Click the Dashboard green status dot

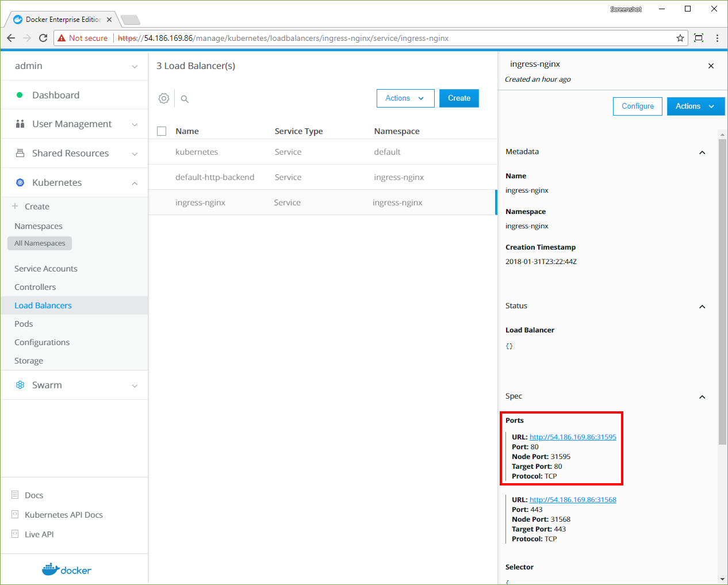[20, 95]
